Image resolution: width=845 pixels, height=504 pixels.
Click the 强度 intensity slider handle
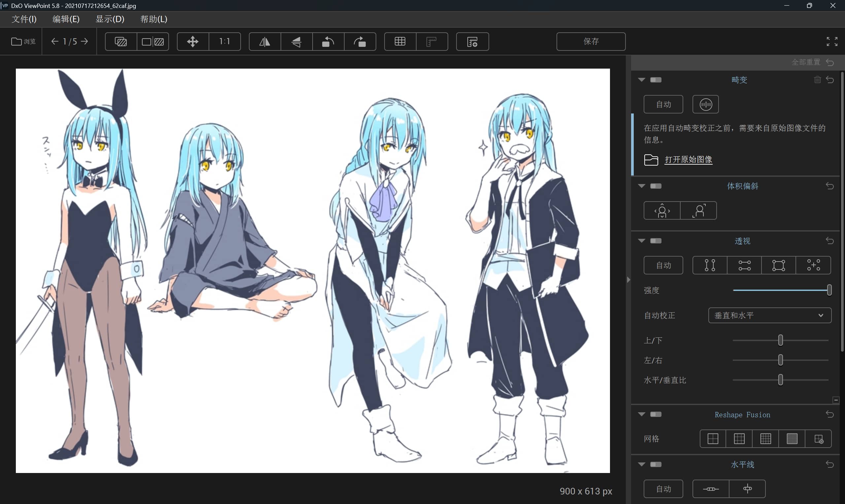829,290
